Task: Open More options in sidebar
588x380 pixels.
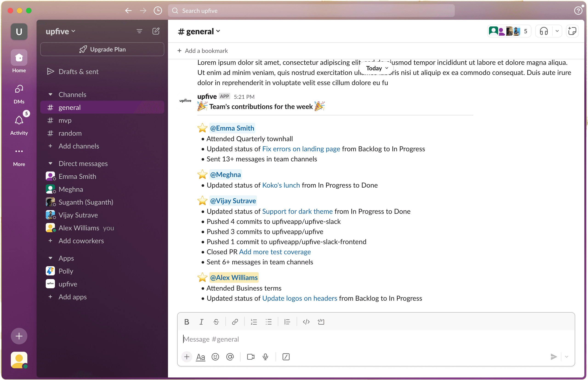Action: pyautogui.click(x=19, y=157)
